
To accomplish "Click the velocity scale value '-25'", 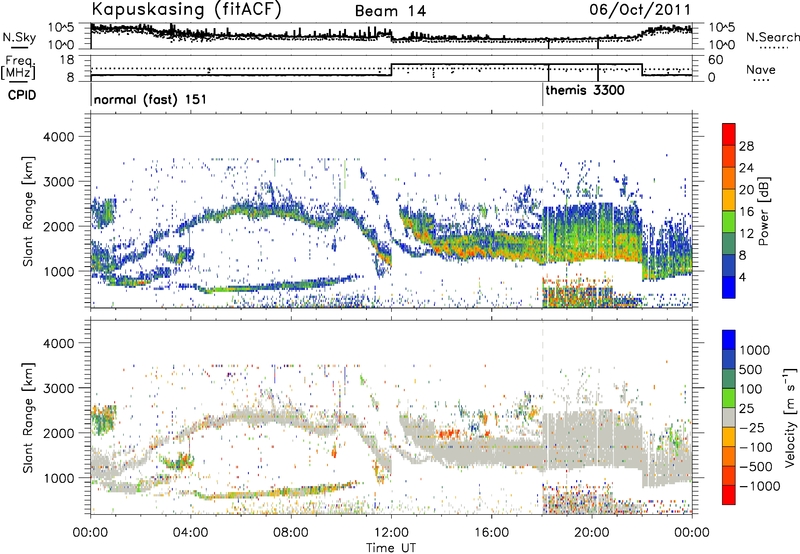I will [x=754, y=427].
